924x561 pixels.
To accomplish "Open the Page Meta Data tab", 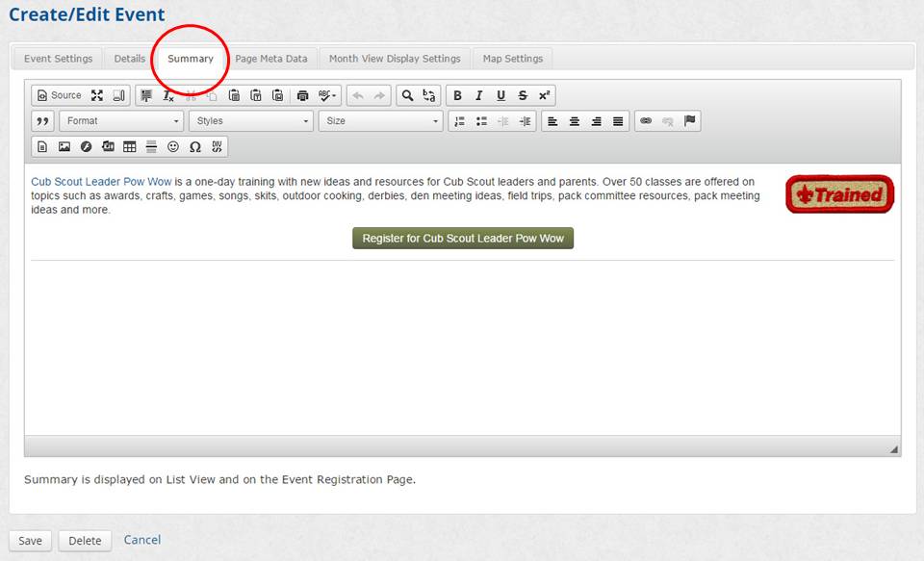I will tap(271, 59).
